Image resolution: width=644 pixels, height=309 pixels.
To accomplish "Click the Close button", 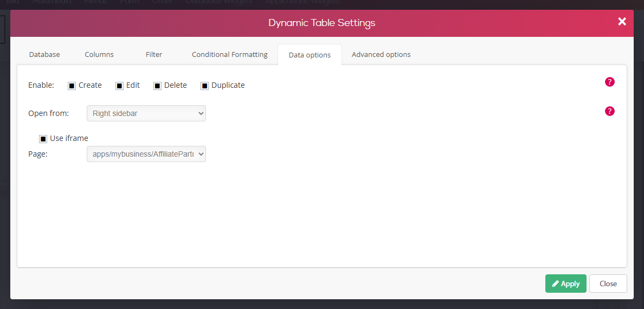I will click(x=608, y=284).
